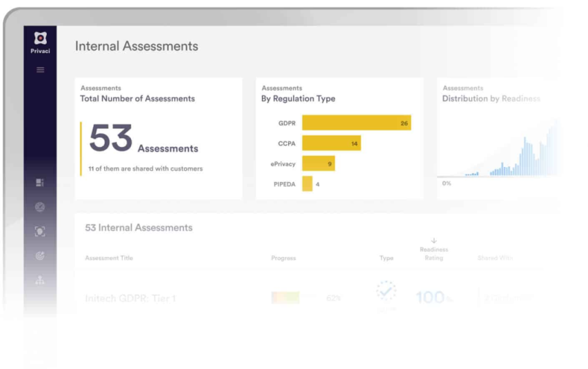The image size is (588, 369).
Task: Click the dotted checkmark Type icon
Action: point(386,292)
